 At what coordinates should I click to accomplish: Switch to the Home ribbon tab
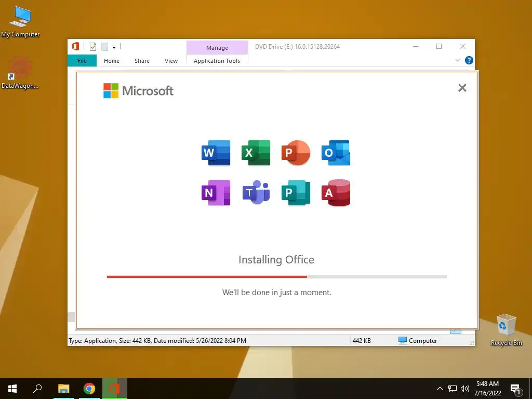pyautogui.click(x=112, y=61)
